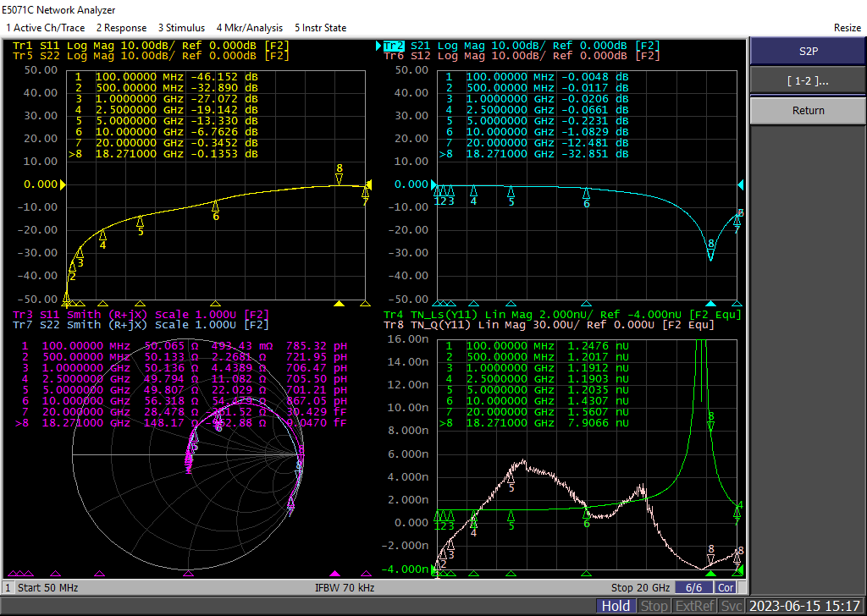The width and height of the screenshot is (867, 616).
Task: Click marker 5 on the S21 trace
Action: coord(511,193)
